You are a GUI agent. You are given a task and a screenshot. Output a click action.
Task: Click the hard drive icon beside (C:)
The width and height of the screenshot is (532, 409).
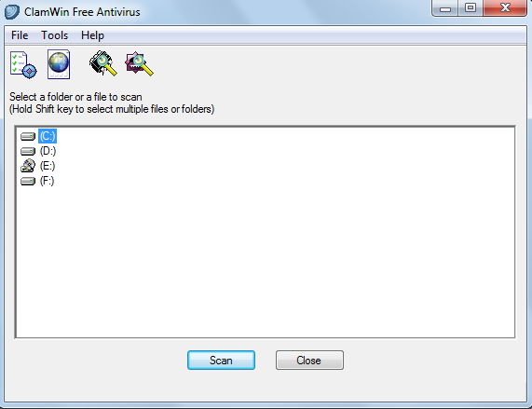(x=28, y=136)
